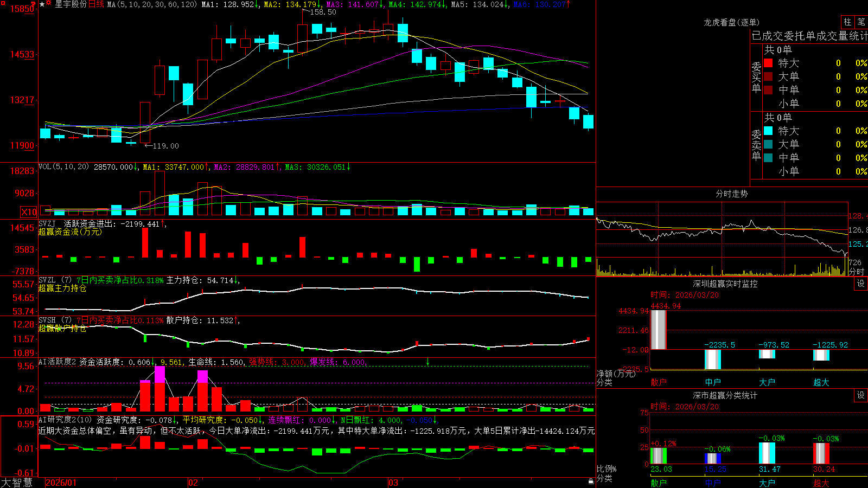Click the 已成交委托单成交量统计 header
This screenshot has height=488, width=868.
[x=809, y=36]
